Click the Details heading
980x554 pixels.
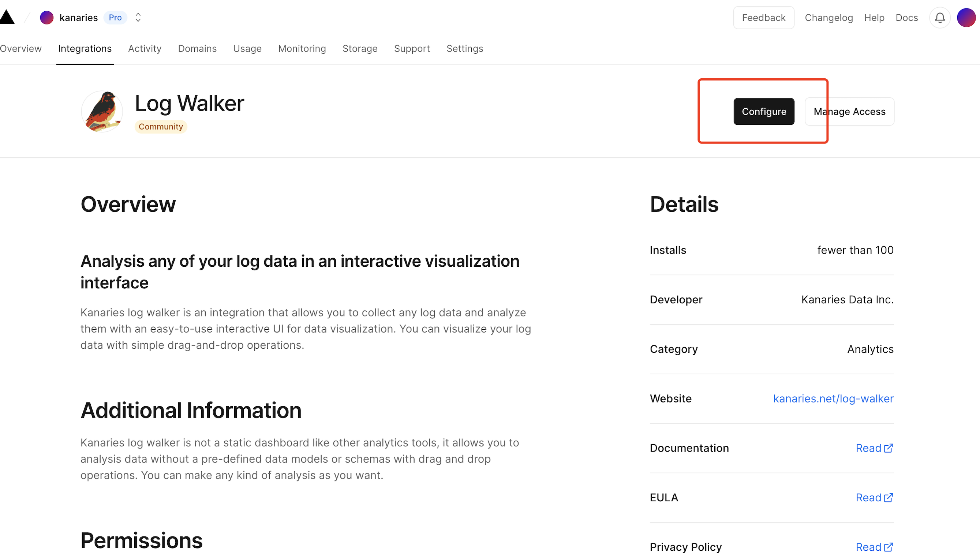[684, 204]
